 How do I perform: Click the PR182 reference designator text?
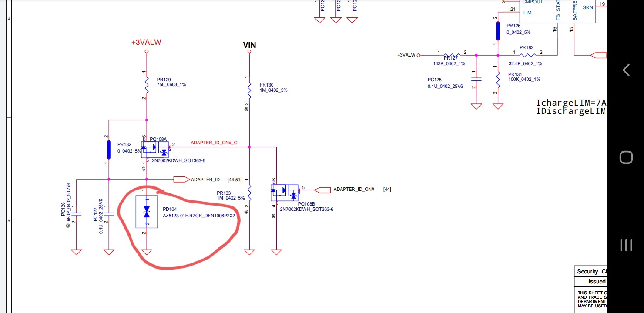coord(527,47)
